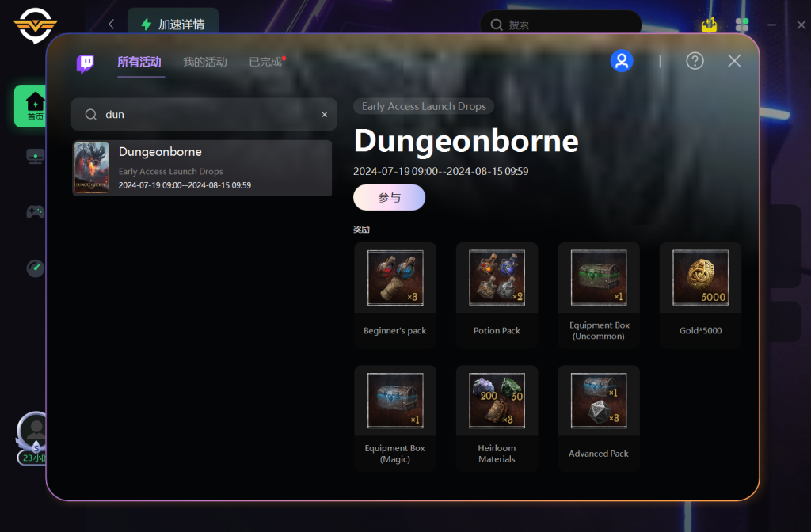
Task: Open the 首页 home sidebar icon
Action: (x=31, y=106)
